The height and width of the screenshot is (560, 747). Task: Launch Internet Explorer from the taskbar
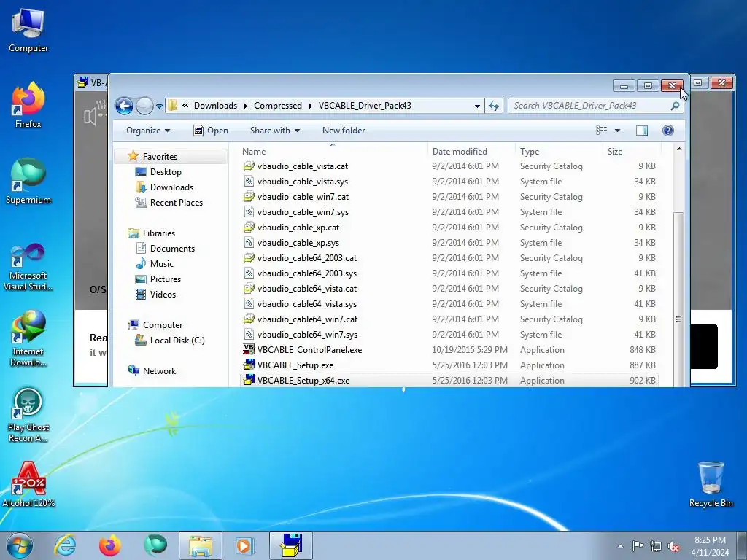(x=65, y=545)
